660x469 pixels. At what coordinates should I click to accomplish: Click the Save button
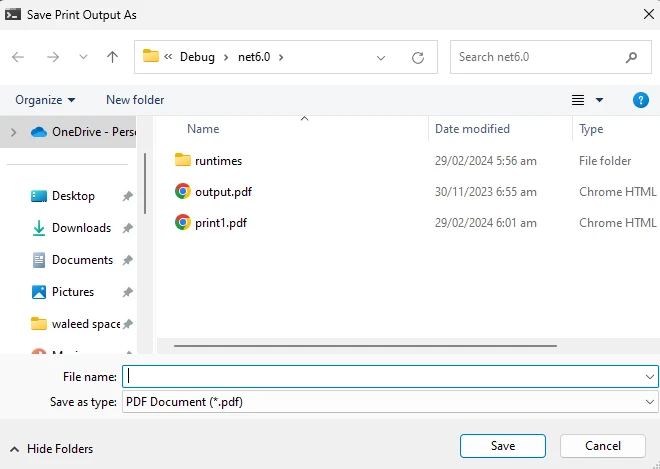click(x=502, y=446)
